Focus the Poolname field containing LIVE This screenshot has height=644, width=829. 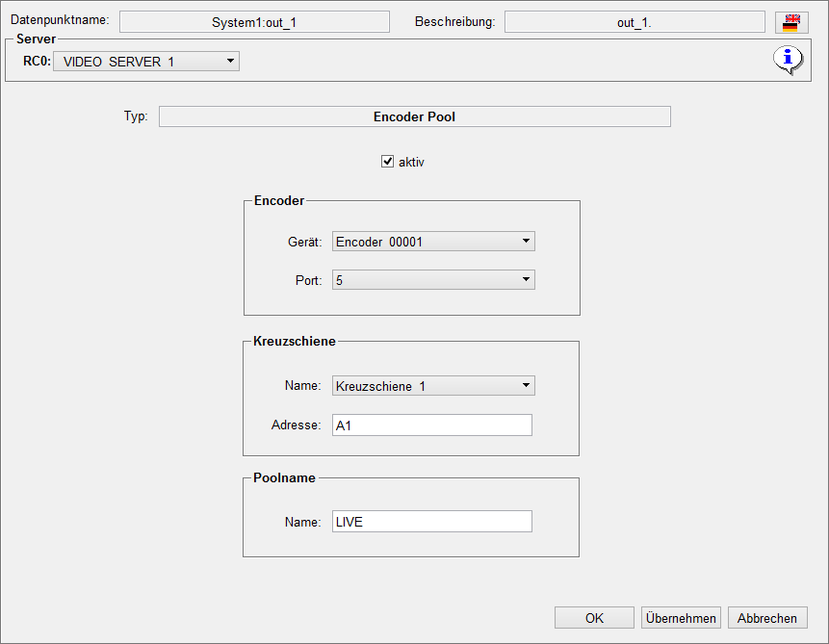tap(431, 522)
